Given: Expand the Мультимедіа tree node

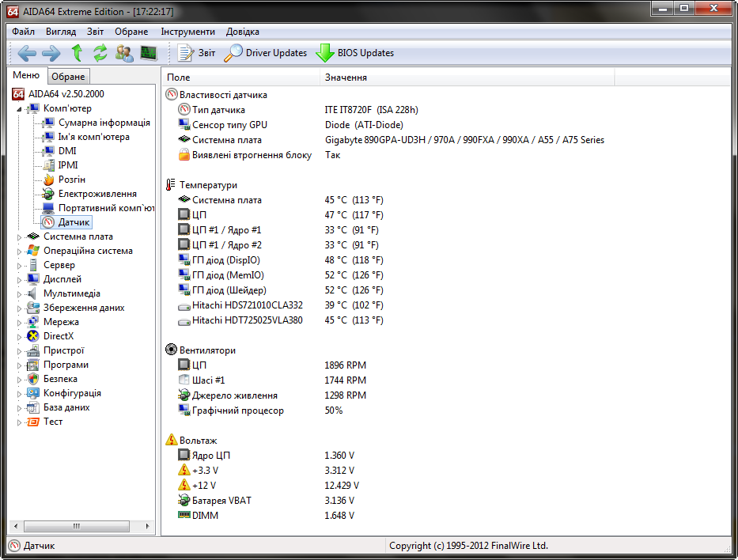Looking at the screenshot, I should (x=19, y=294).
